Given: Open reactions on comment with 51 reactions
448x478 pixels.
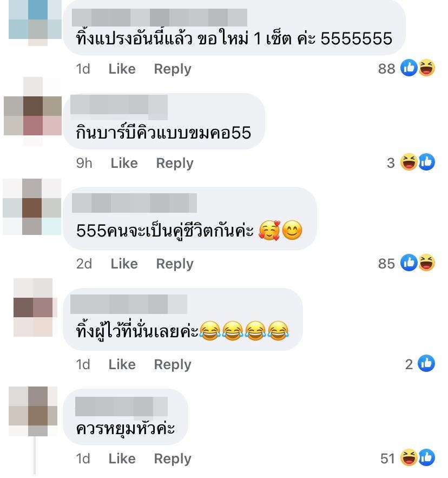Looking at the screenshot, I should pyautogui.click(x=407, y=458).
